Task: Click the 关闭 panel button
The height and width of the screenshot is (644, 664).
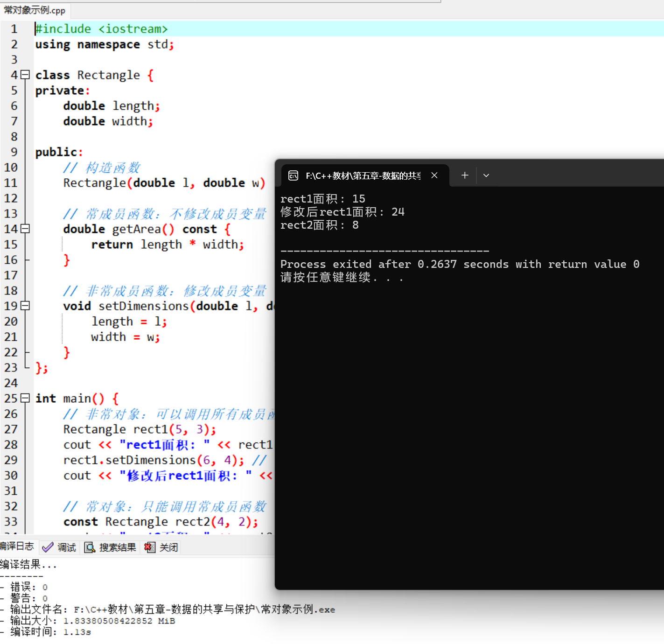Action: (161, 547)
